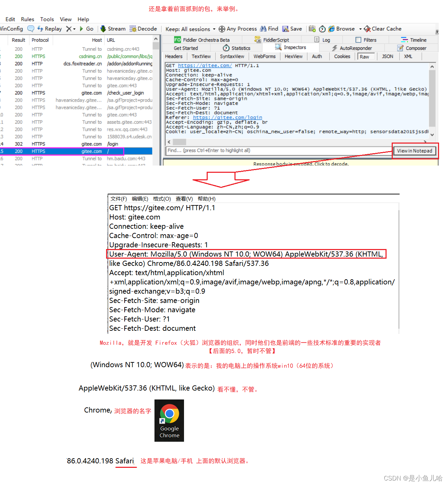This screenshot has width=448, height=485.
Task: Open the FiddlerScript tab
Action: coord(272,40)
